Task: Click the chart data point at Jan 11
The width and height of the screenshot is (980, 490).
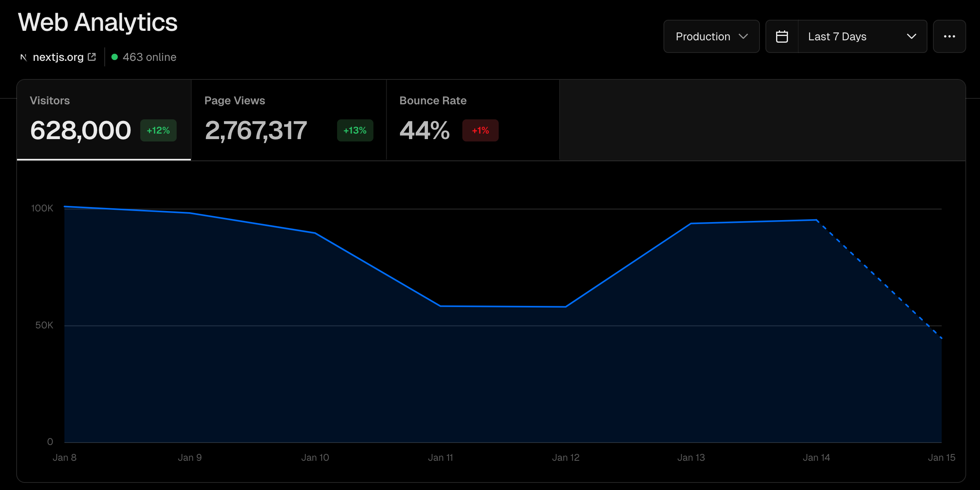Action: pos(440,306)
